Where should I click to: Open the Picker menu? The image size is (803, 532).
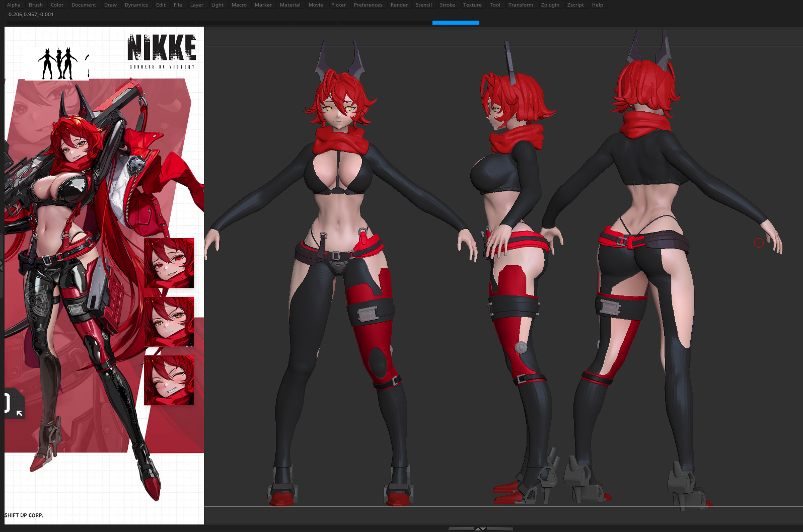pos(338,5)
